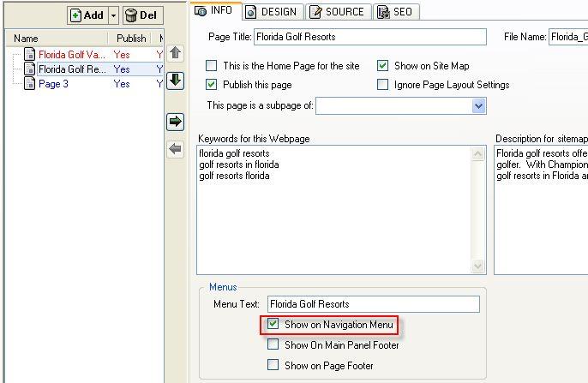
Task: Click the move page up arrow icon
Action: (x=175, y=53)
